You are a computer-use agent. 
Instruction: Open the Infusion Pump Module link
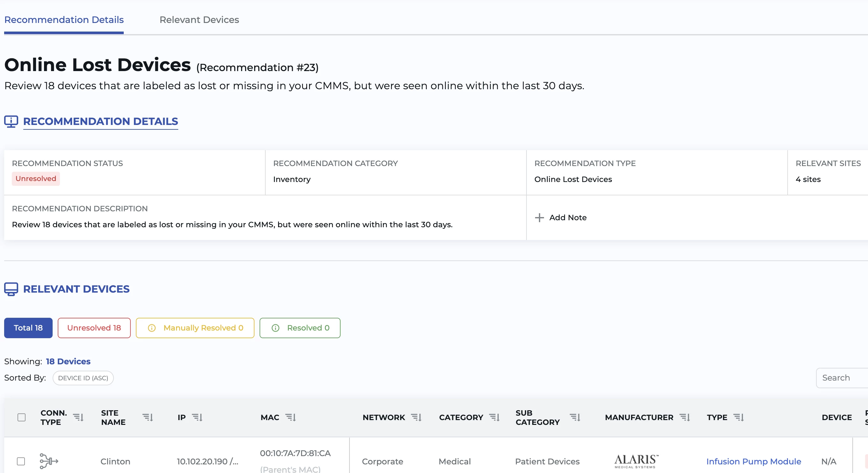(x=754, y=461)
